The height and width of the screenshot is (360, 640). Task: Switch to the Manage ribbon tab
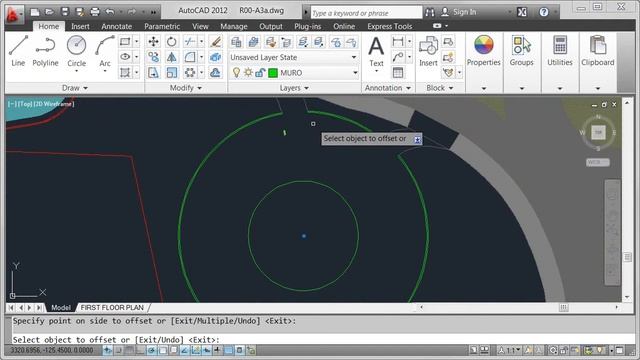[x=234, y=26]
